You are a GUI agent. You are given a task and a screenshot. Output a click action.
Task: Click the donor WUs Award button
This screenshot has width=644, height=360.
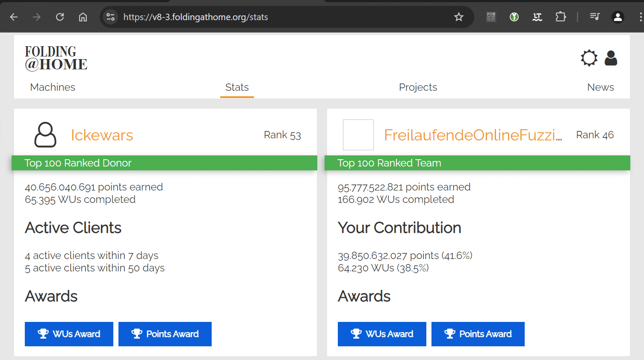[69, 334]
